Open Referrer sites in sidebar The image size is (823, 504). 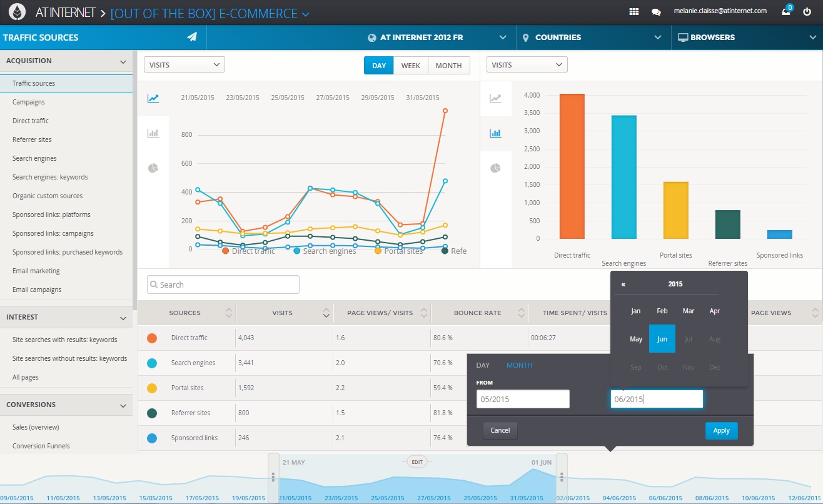(32, 139)
